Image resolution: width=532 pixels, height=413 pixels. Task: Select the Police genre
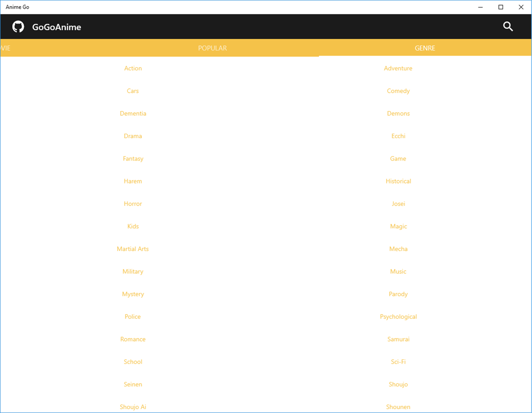132,317
